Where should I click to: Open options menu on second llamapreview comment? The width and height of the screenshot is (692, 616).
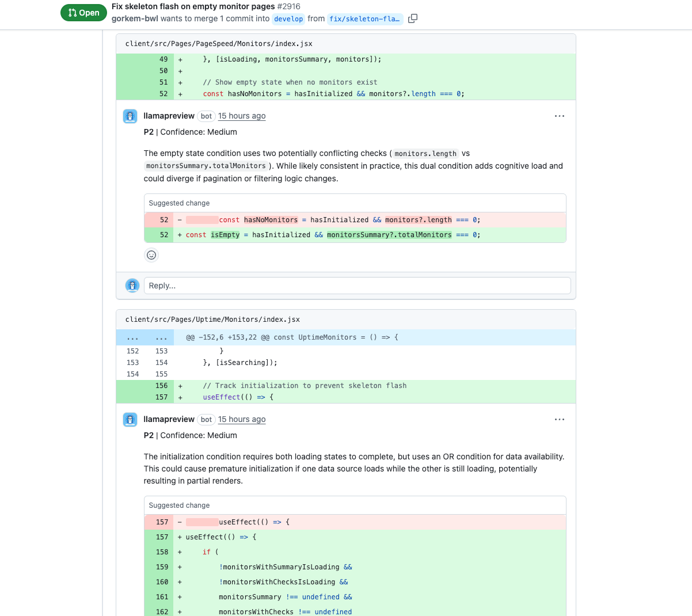(559, 420)
